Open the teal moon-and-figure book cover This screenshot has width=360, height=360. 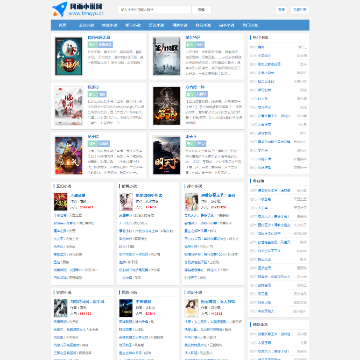[68, 56]
